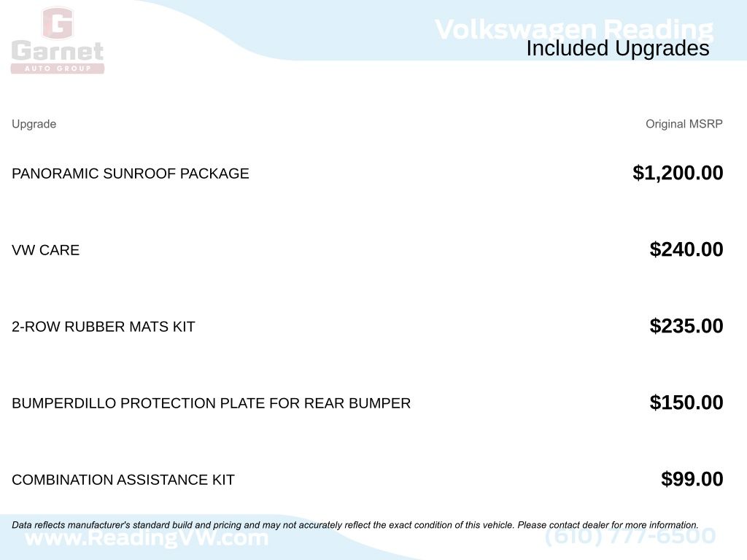Click the $1,200.00 sunroof price
Screen dimensions: 747x560
coord(678,173)
